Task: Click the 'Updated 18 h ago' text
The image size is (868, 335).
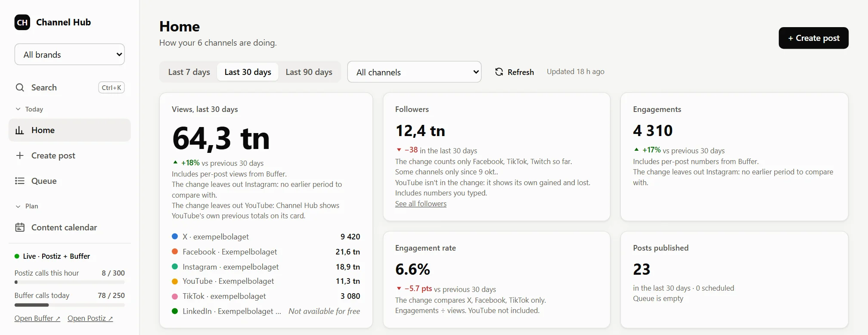Action: pyautogui.click(x=576, y=71)
